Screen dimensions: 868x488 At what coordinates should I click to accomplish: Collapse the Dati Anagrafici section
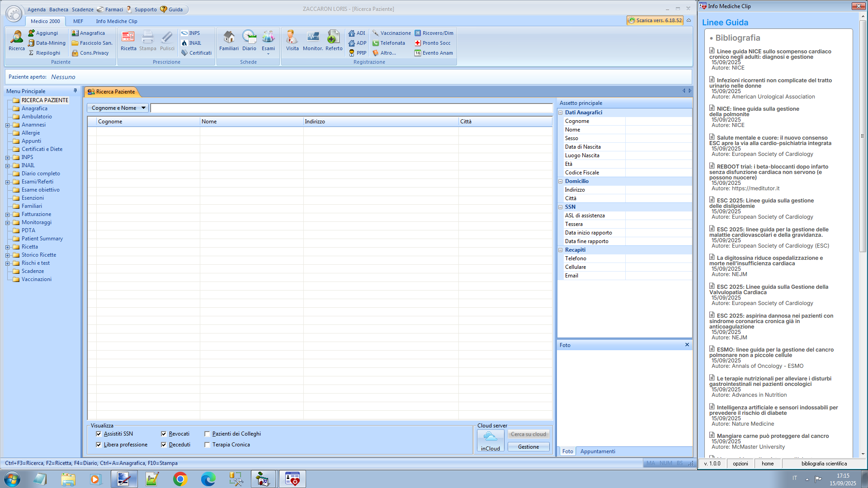pyautogui.click(x=561, y=113)
